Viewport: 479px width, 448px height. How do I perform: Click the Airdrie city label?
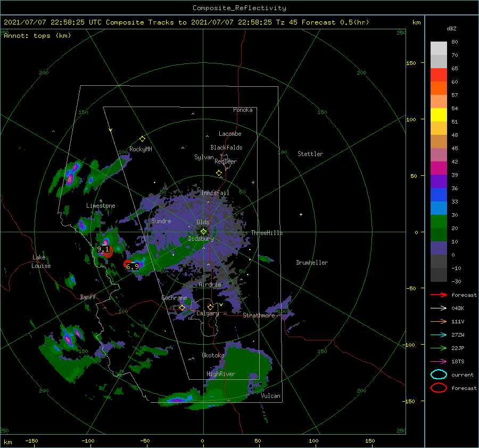tap(210, 284)
